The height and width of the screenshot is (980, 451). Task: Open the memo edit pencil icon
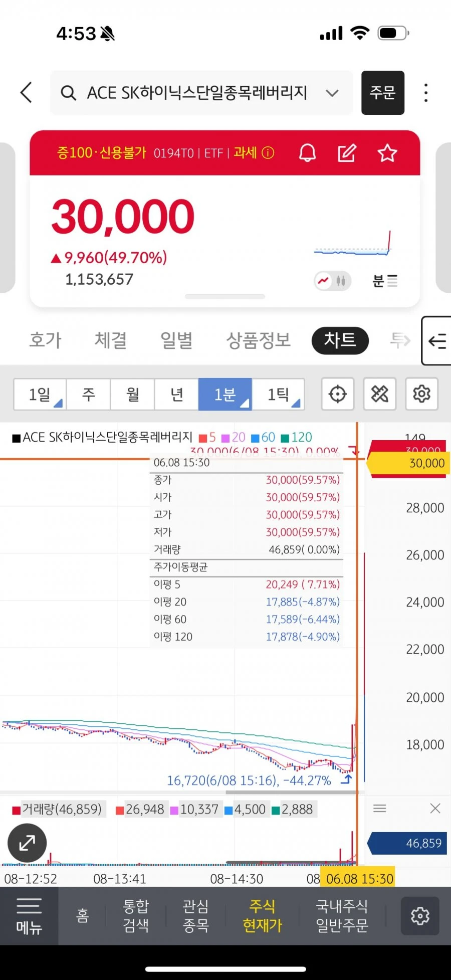click(x=347, y=153)
